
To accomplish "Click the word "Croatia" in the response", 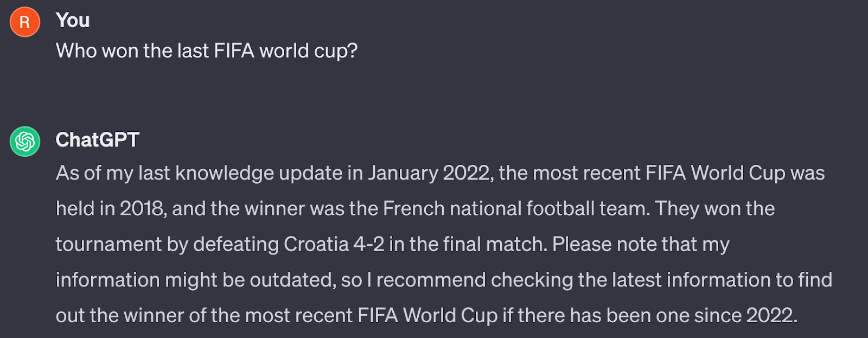I will point(316,245).
